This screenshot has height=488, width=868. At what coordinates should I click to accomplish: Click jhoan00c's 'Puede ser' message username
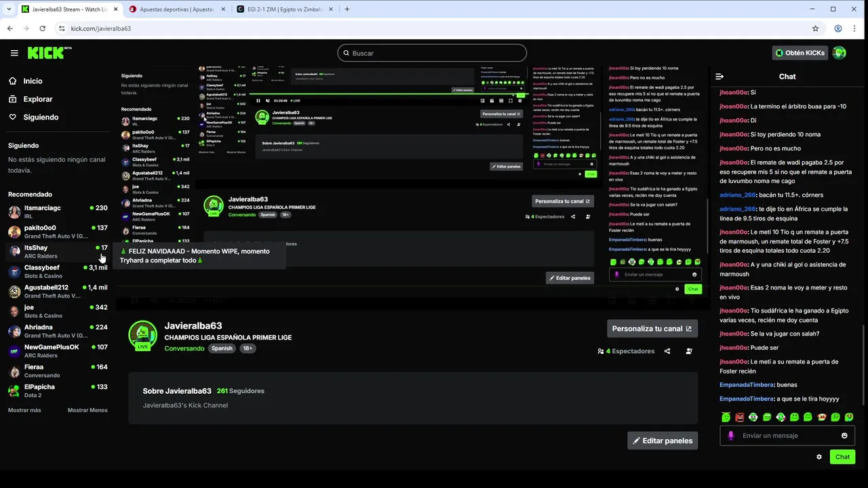point(734,348)
